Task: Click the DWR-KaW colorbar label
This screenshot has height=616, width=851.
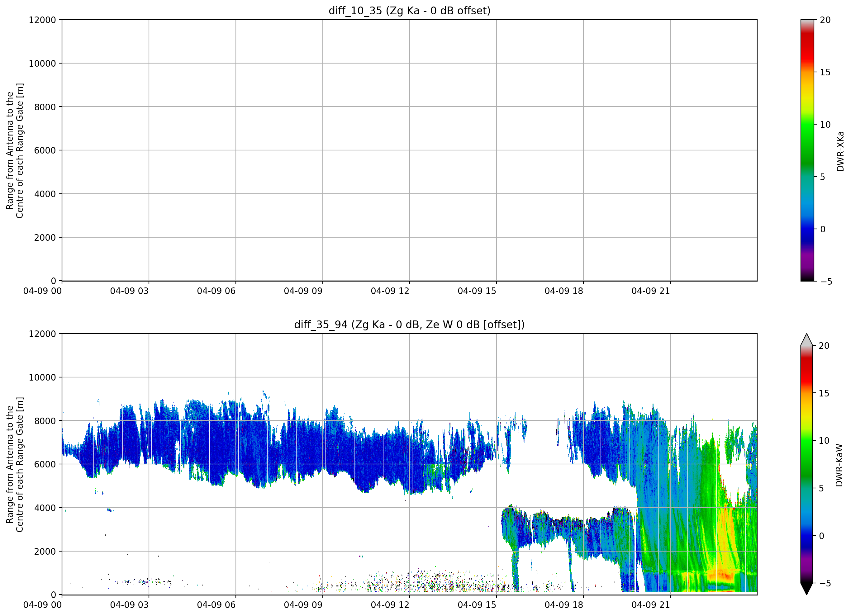Action: click(839, 465)
